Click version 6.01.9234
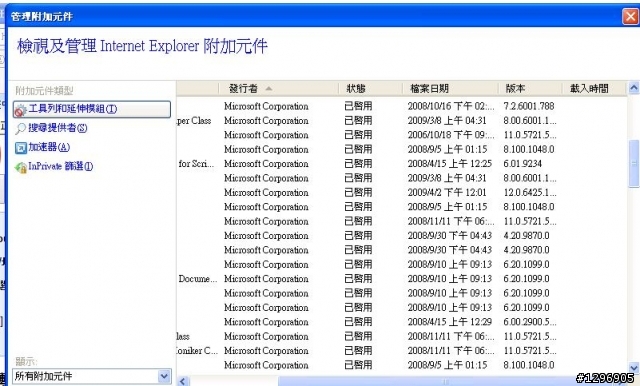 [522, 164]
